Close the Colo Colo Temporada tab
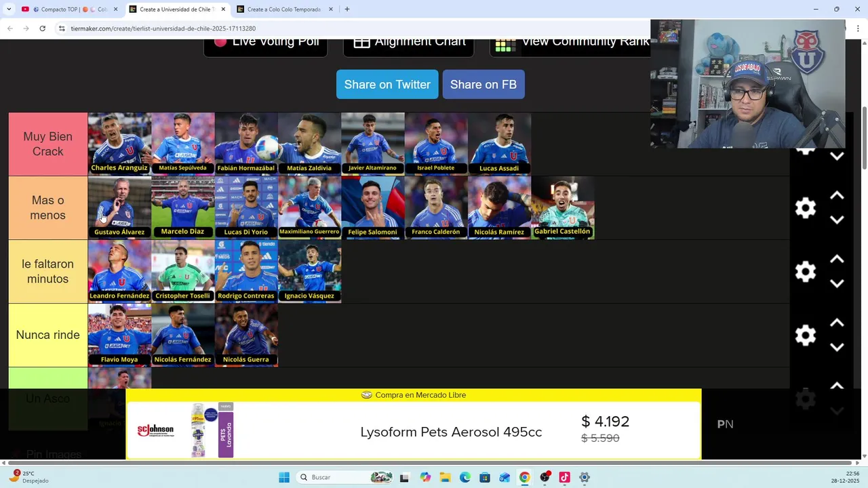868x488 pixels. [x=331, y=9]
